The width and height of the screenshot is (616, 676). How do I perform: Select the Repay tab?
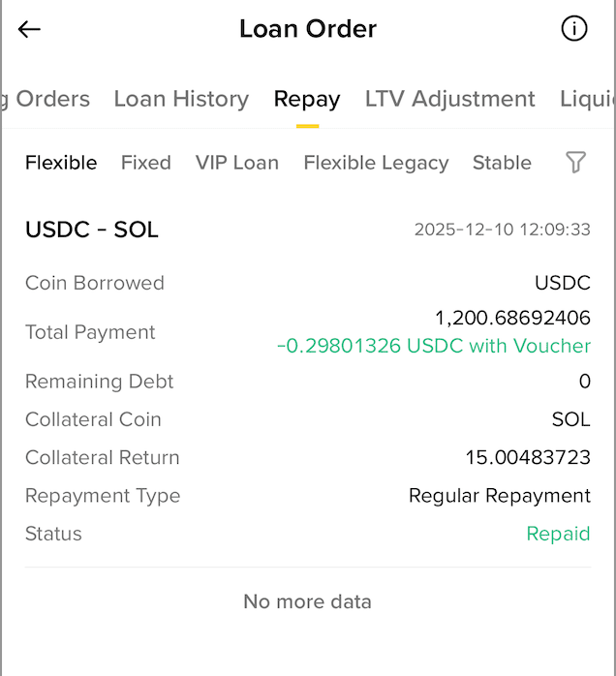307,99
